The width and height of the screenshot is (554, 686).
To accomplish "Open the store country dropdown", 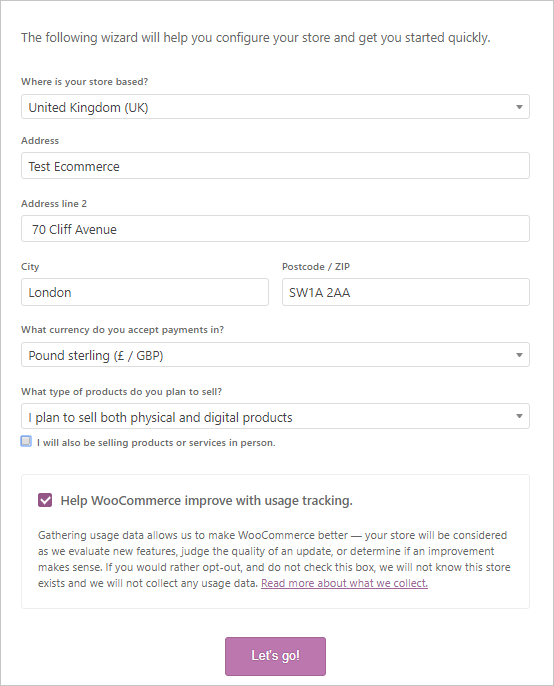I will [275, 107].
